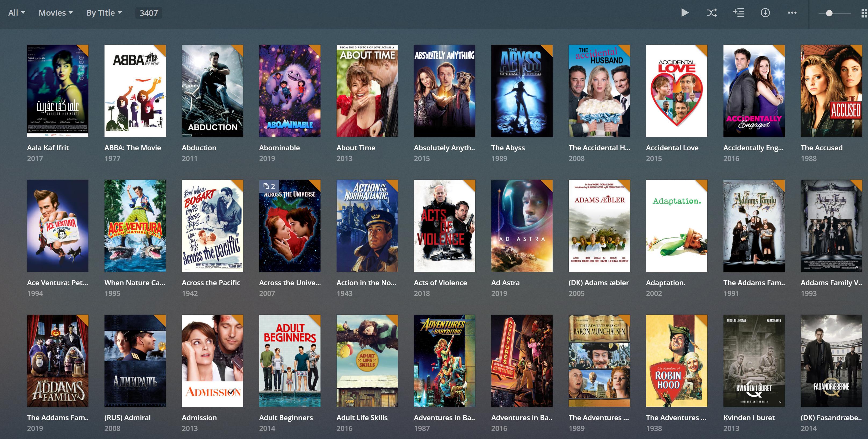Image resolution: width=868 pixels, height=439 pixels.
Task: Click the 'Across the Pacific' title text
Action: tap(211, 283)
